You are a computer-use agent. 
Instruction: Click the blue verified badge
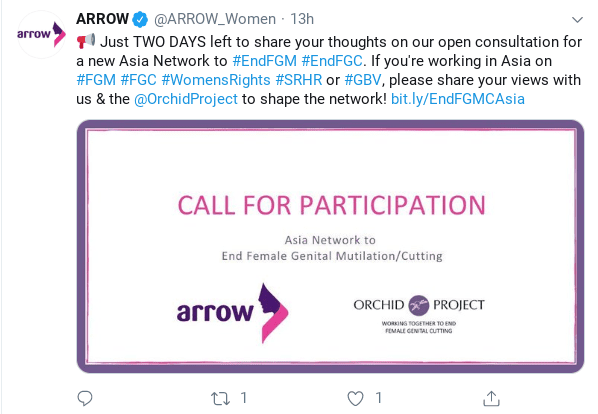coord(140,19)
